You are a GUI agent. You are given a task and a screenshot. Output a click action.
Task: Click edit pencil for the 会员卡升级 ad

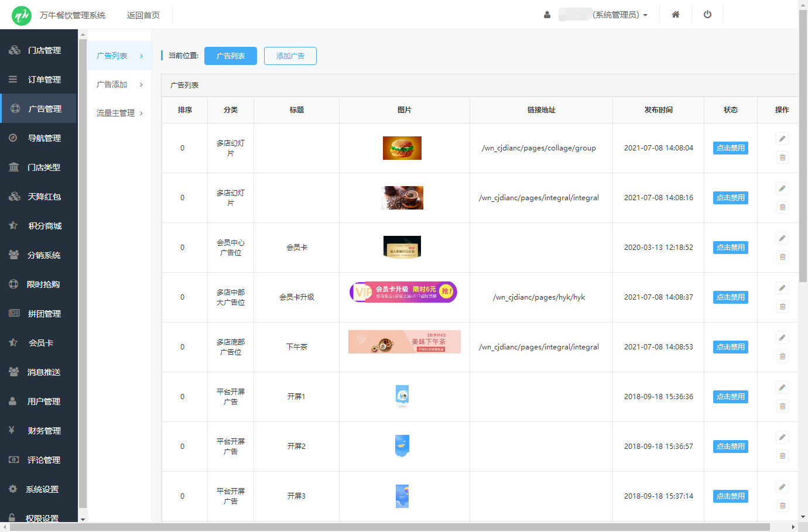click(782, 288)
